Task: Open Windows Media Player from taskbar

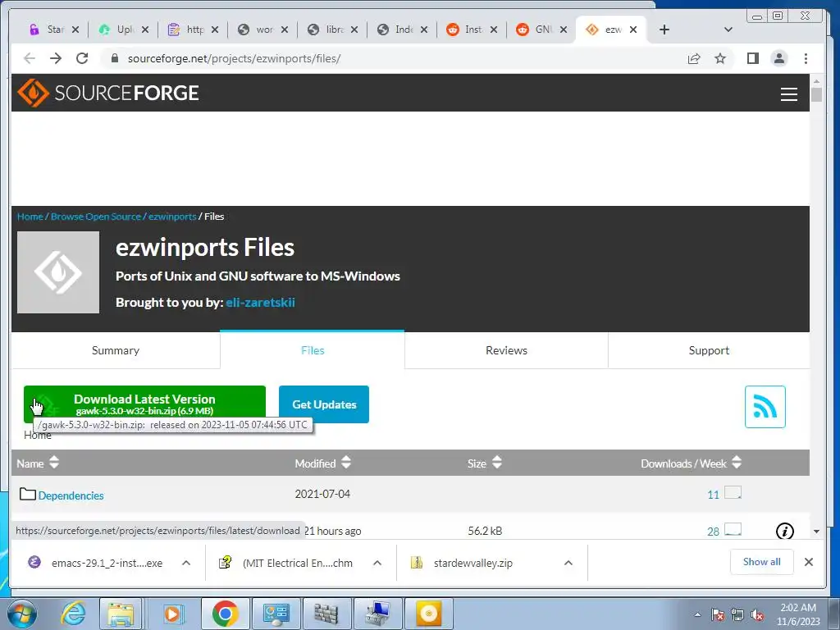Action: pyautogui.click(x=172, y=614)
